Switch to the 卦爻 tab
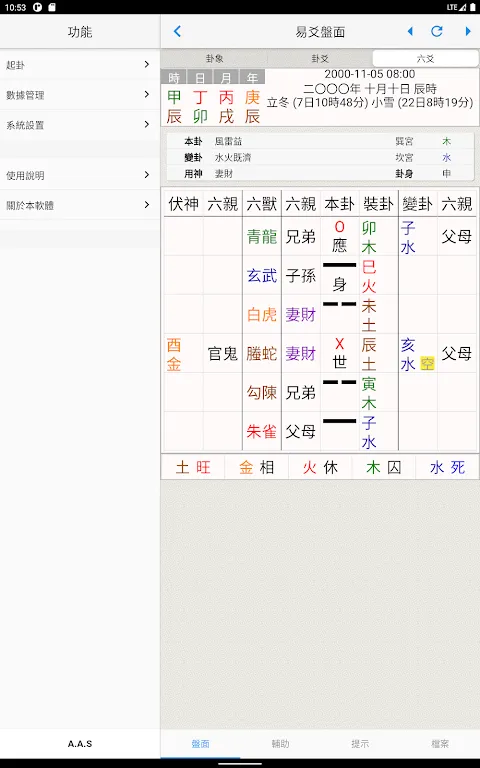 pyautogui.click(x=320, y=58)
